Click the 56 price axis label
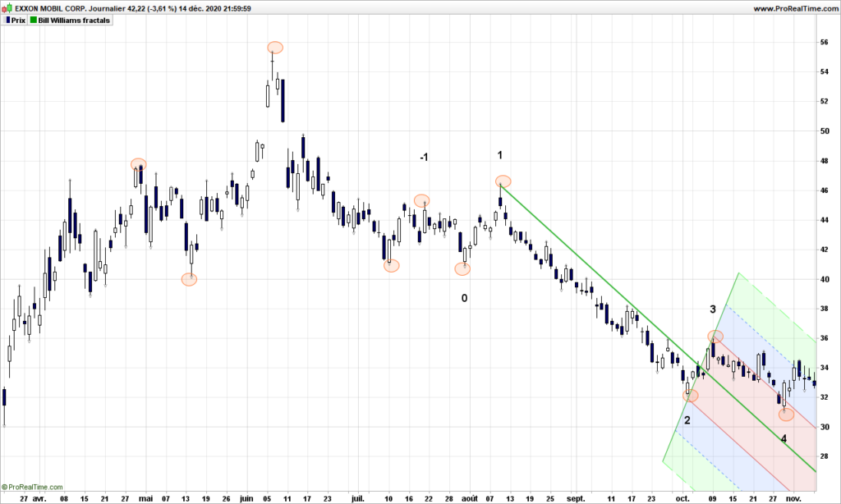 pos(824,43)
